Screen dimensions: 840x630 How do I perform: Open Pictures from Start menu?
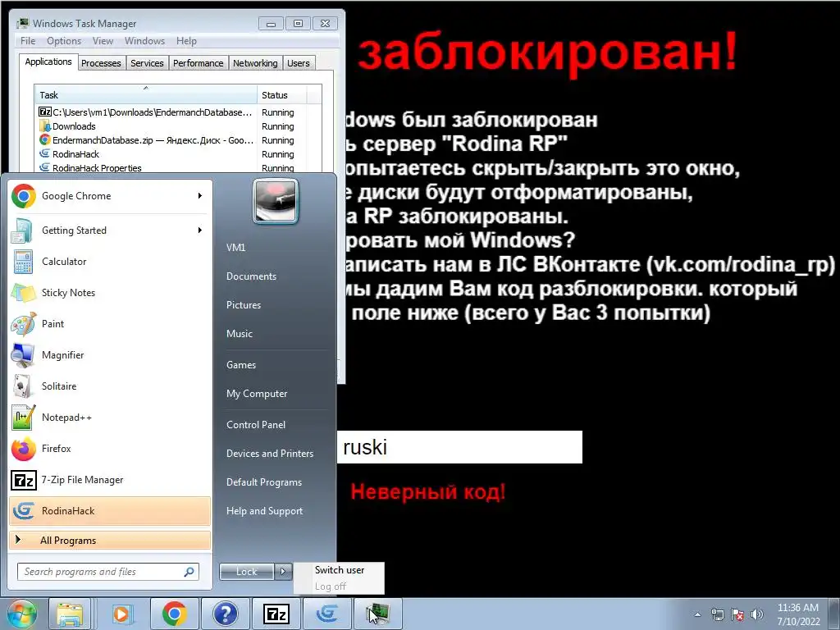click(x=243, y=305)
